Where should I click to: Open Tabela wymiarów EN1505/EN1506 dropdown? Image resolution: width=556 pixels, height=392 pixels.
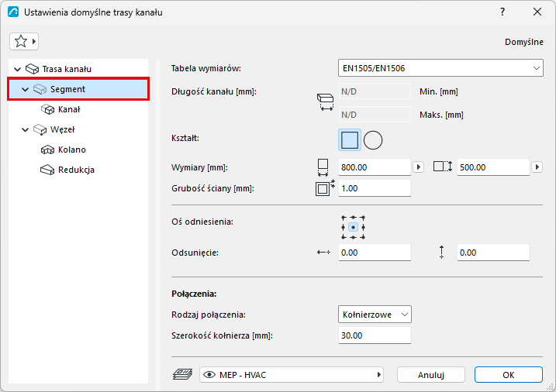440,68
